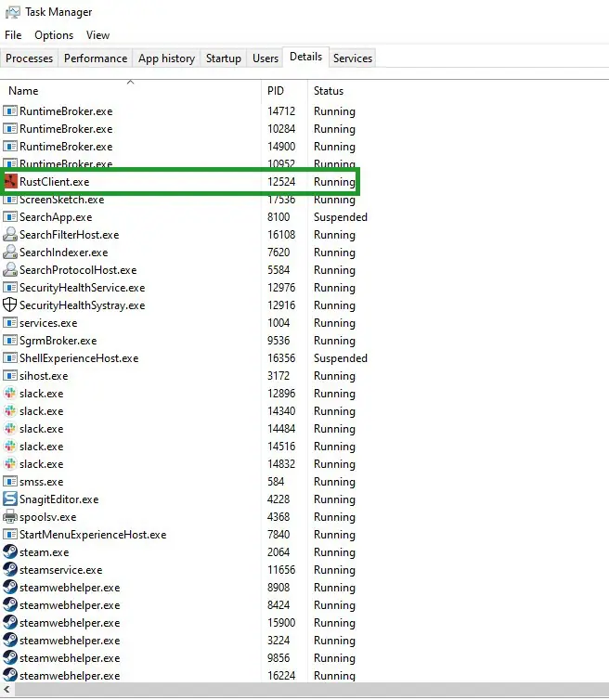Switch to the Services tab
609x700 pixels.
[x=353, y=58]
